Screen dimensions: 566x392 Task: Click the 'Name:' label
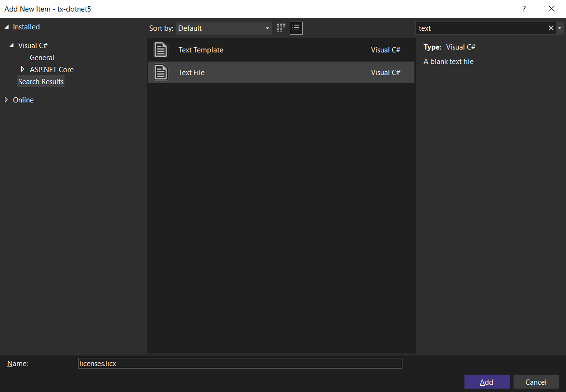pyautogui.click(x=18, y=364)
